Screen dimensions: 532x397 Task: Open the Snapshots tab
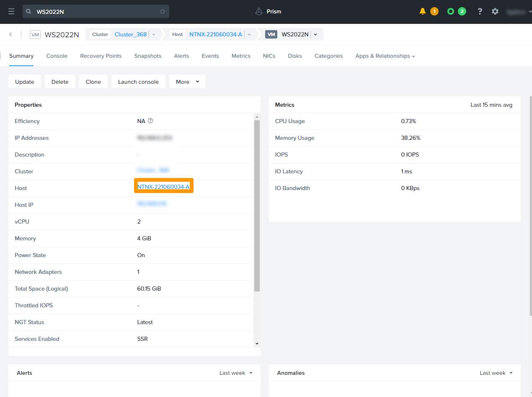[x=147, y=56]
